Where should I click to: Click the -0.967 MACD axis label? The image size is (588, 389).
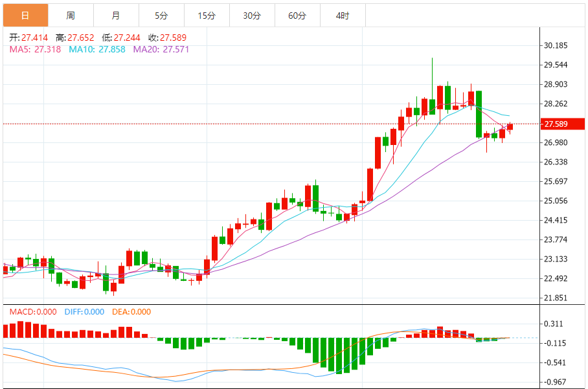554,383
